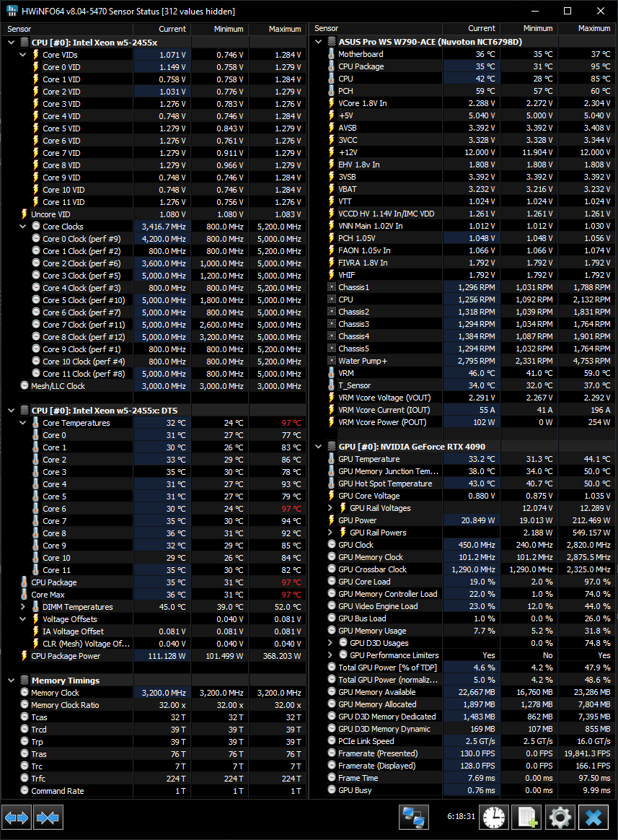Click the GPU Temperature thermometer icon
Viewport: 618px width, 840px height.
(x=332, y=459)
